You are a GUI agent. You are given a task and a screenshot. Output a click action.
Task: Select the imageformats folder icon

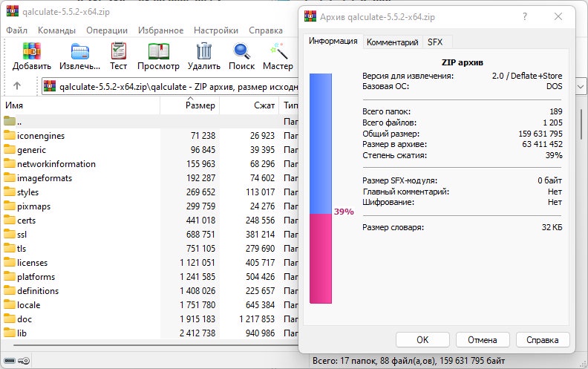[x=10, y=177]
